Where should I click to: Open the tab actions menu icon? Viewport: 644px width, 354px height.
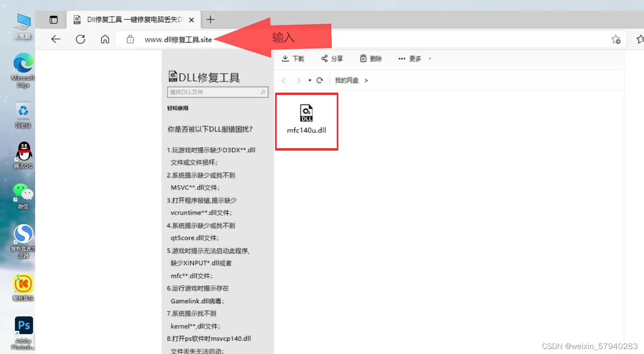[x=53, y=20]
